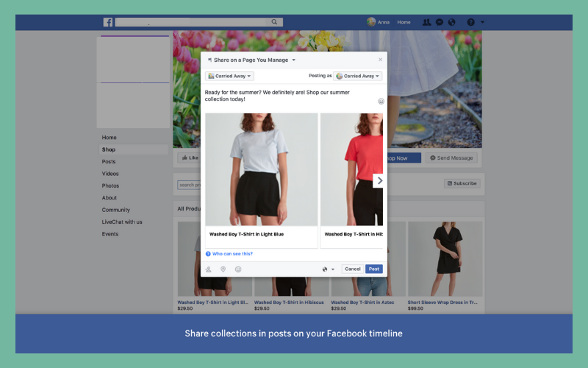Open Videos in page sidebar
This screenshot has width=588, height=368.
coord(110,174)
